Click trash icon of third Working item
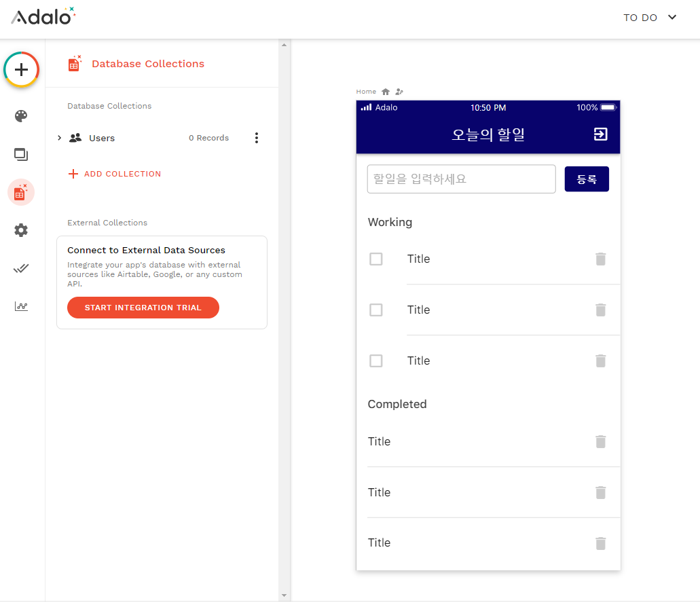This screenshot has width=700, height=607. coord(600,361)
